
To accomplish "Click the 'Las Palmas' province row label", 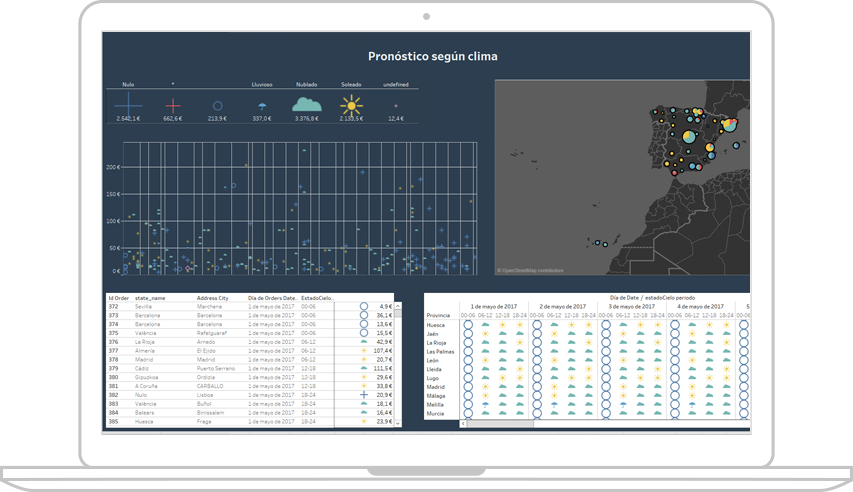I will (441, 352).
